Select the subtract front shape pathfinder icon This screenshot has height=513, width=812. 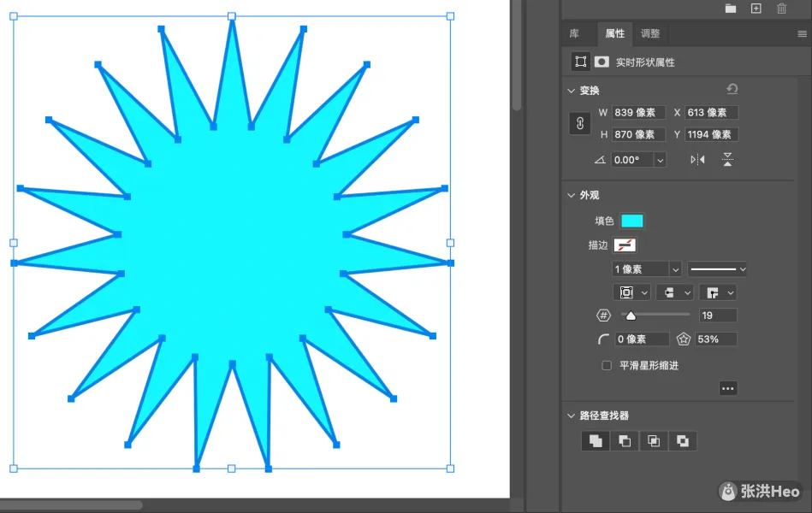tap(625, 441)
